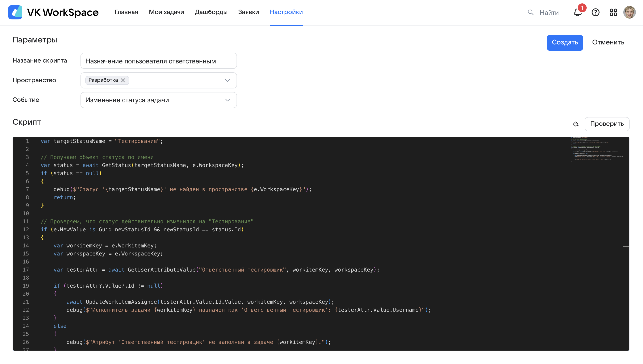Click the VK WorkSpace title text

(x=63, y=13)
